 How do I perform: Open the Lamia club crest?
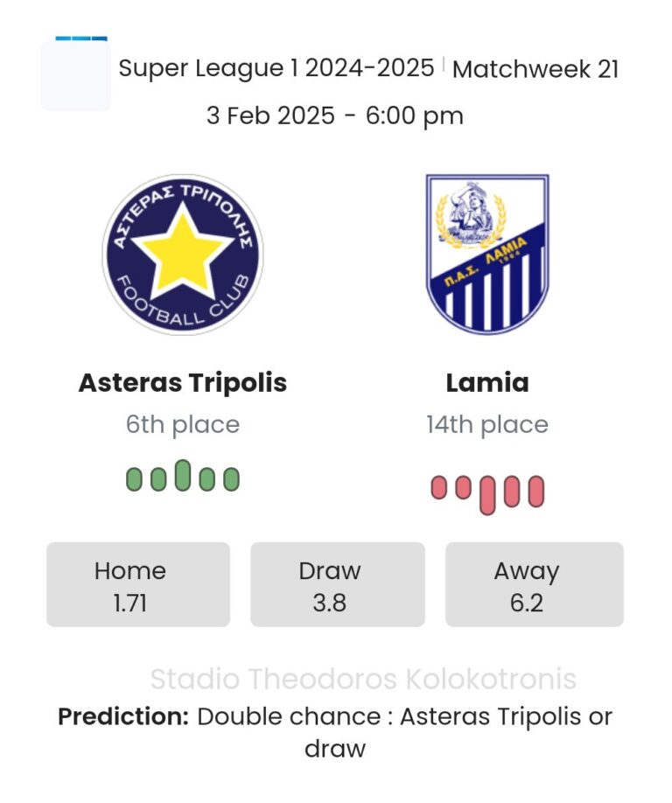tap(487, 253)
